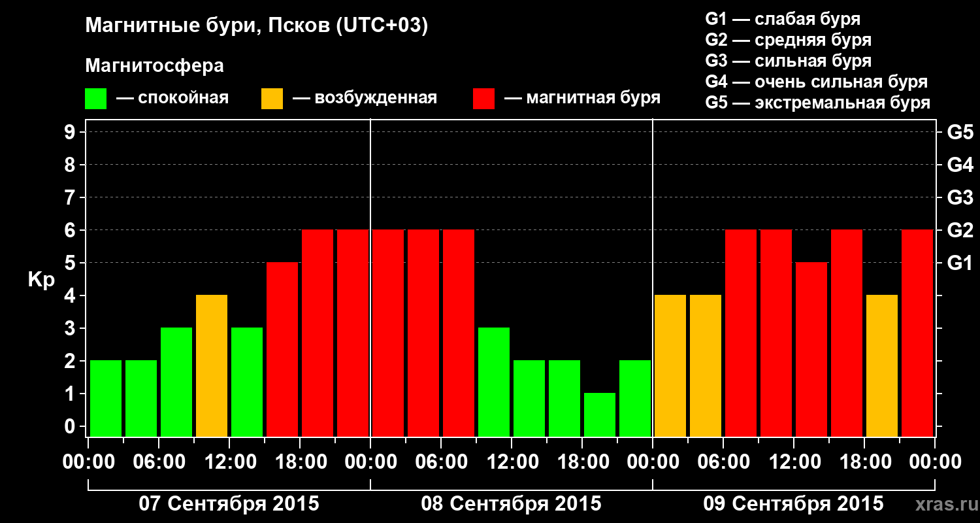Click the '08 Сентября 2015' date label
The image size is (980, 523).
click(x=512, y=504)
